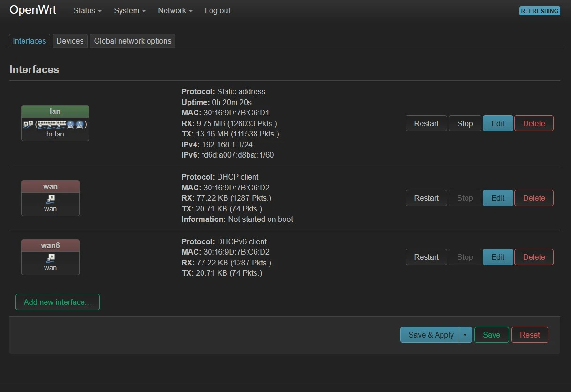Click Add new interface button
Image resolution: width=571 pixels, height=392 pixels.
tap(58, 302)
